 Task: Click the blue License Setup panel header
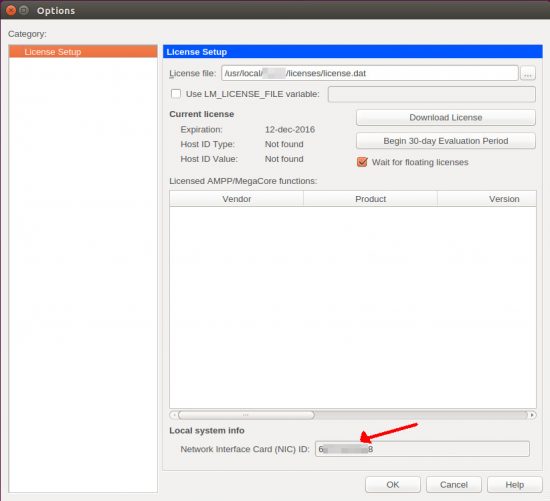tap(353, 52)
